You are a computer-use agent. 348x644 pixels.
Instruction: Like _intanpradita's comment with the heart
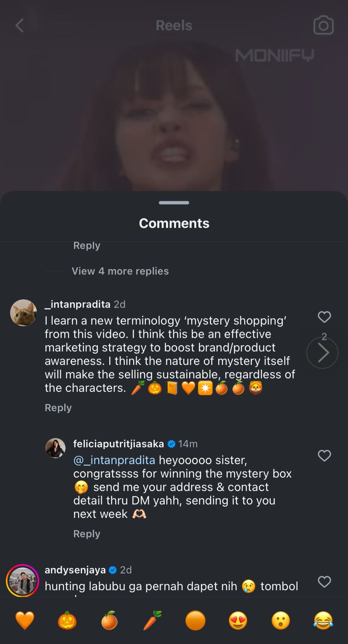pyautogui.click(x=324, y=317)
